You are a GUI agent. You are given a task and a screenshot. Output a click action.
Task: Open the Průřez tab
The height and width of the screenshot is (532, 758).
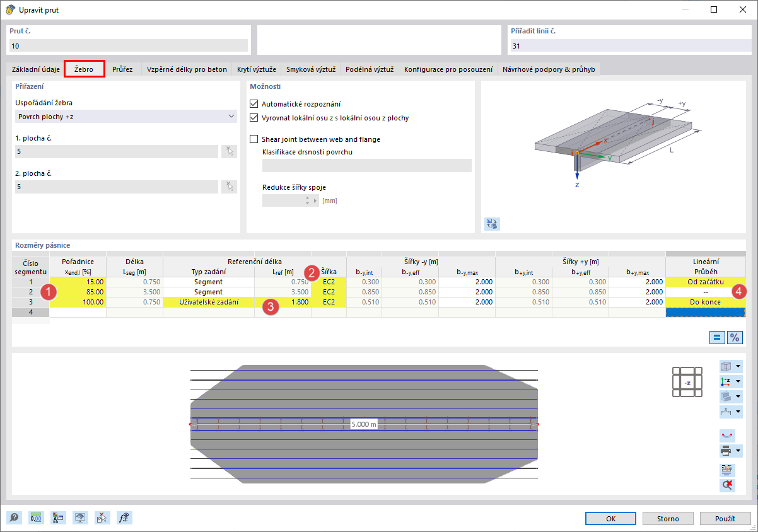[x=122, y=69]
